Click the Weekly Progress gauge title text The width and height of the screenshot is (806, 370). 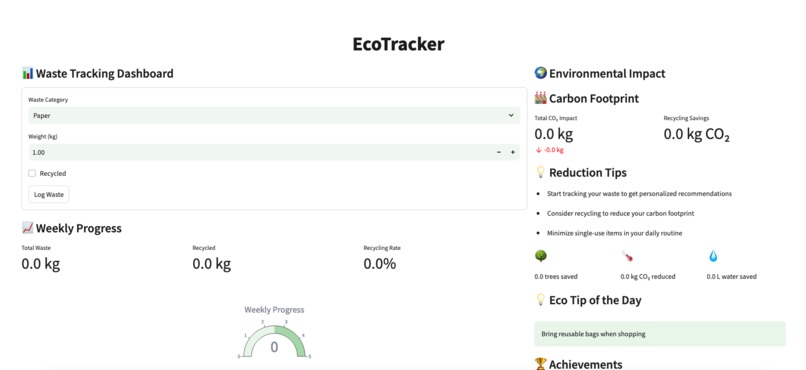pyautogui.click(x=274, y=310)
